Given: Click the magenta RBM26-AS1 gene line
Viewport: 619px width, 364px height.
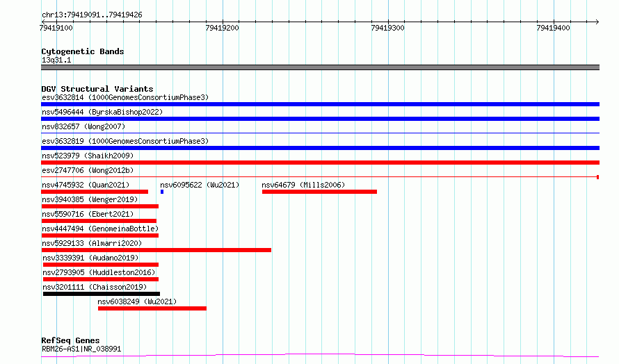Looking at the screenshot, I should [320, 356].
